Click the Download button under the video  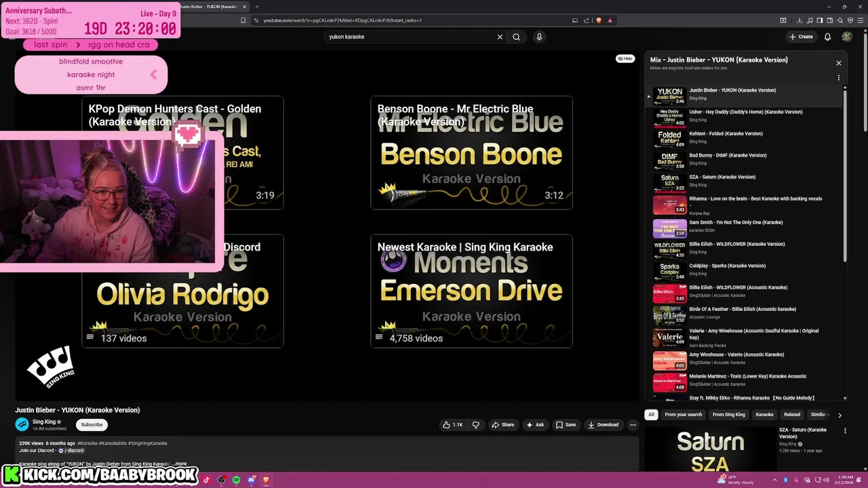(603, 425)
